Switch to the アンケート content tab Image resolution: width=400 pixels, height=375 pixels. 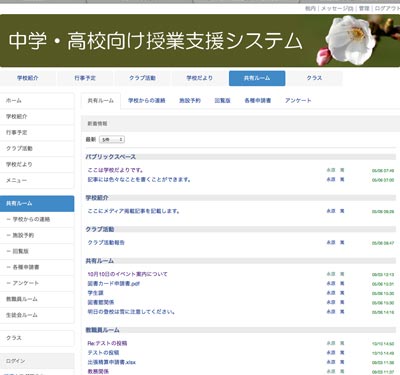[298, 100]
